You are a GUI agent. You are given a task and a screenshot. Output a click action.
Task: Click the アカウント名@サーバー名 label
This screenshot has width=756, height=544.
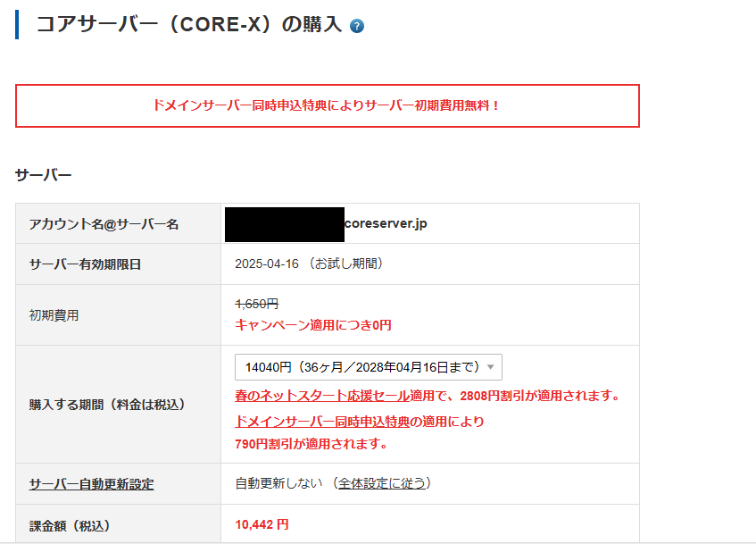pyautogui.click(x=104, y=224)
